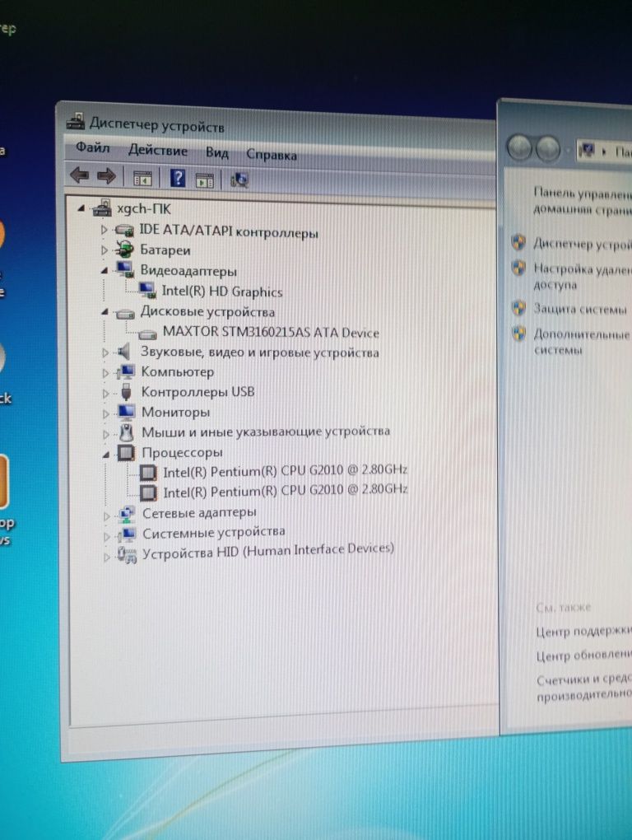
Task: Click the blue question mark Help toolbar icon
Action: (x=177, y=179)
